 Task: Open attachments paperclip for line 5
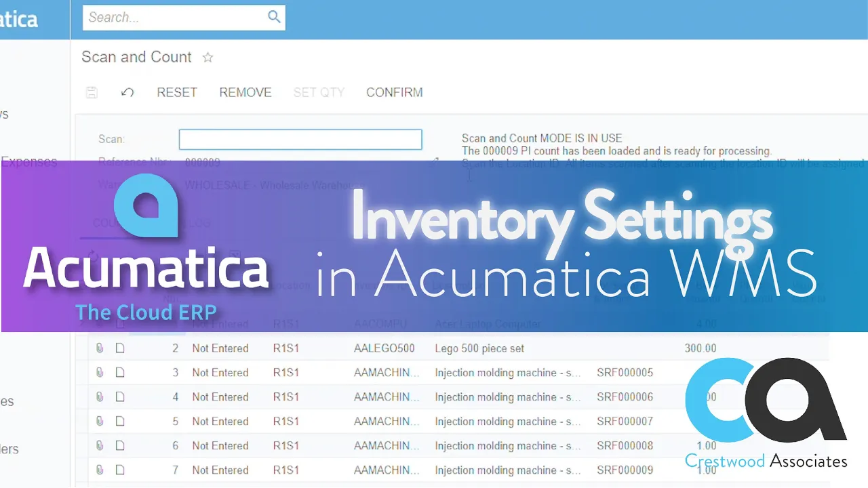tap(100, 422)
